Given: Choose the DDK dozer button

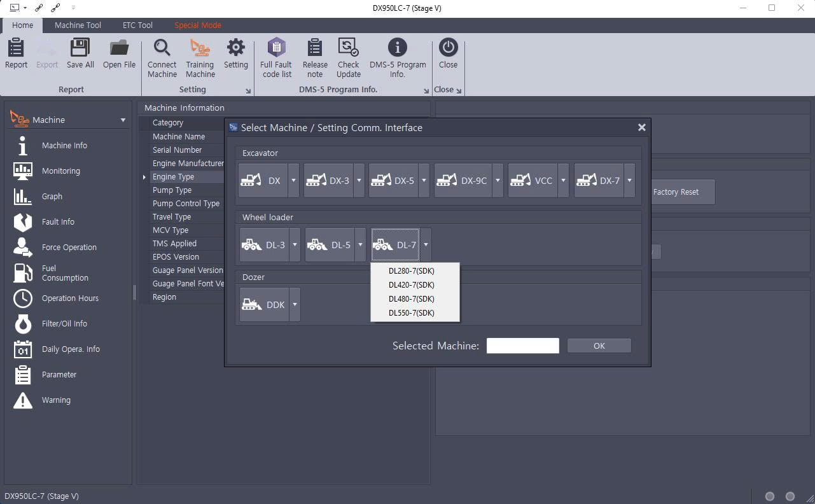Looking at the screenshot, I should 264,305.
